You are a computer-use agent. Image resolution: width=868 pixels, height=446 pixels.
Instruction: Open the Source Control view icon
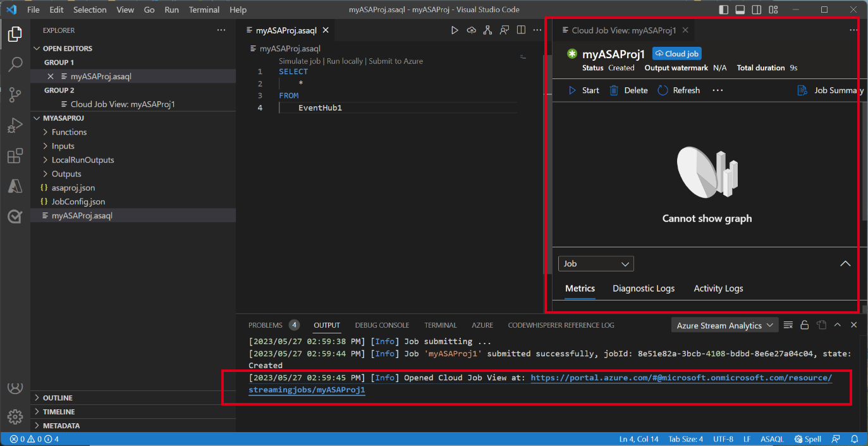(x=14, y=94)
